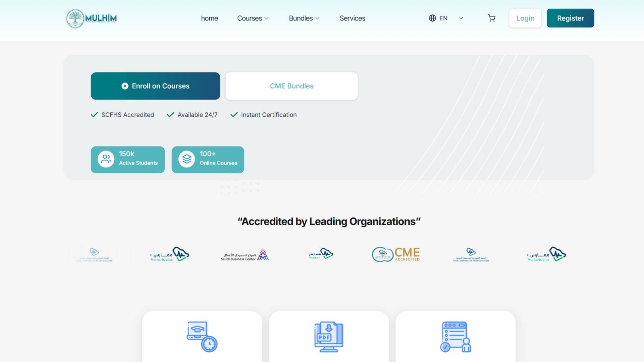
Task: Click the Login button
Action: [x=525, y=18]
